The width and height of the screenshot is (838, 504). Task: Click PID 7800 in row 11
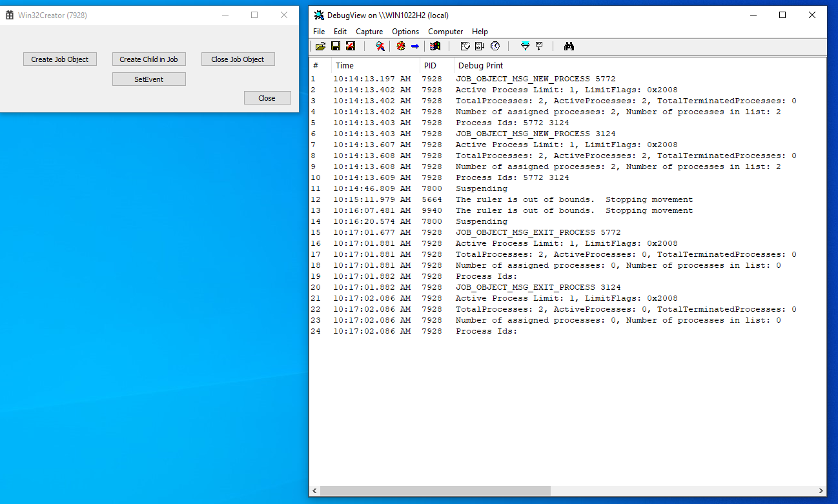click(x=432, y=188)
